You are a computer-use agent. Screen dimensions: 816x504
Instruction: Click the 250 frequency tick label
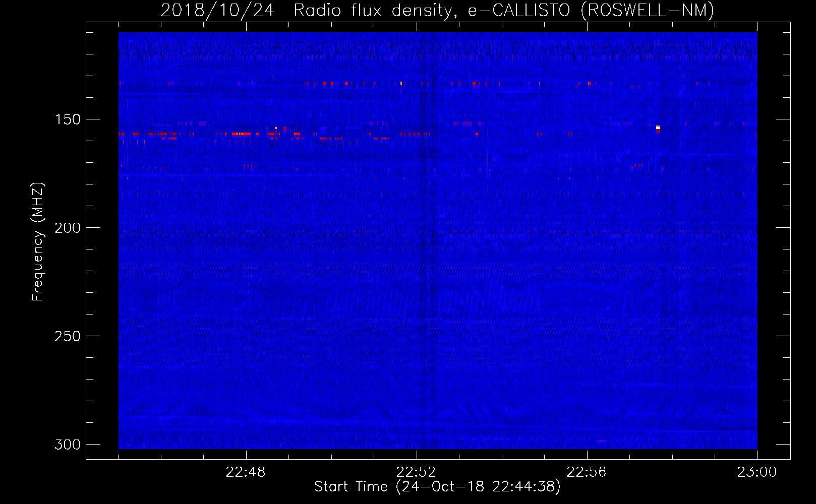pyautogui.click(x=68, y=336)
